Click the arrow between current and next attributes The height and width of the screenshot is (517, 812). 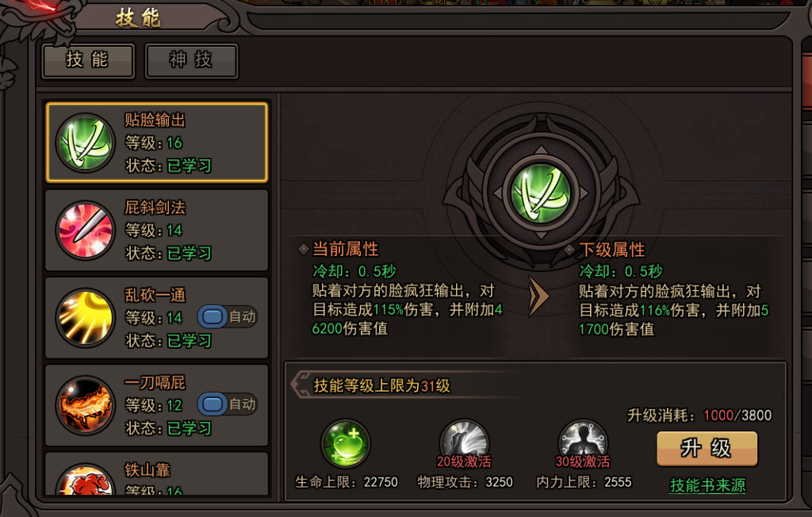point(538,297)
